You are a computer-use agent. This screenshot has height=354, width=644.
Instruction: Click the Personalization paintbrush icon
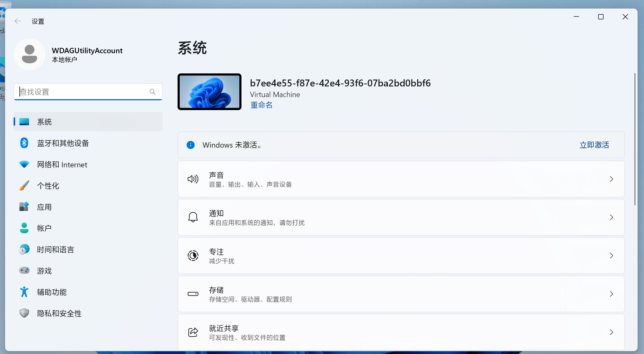pyautogui.click(x=24, y=186)
